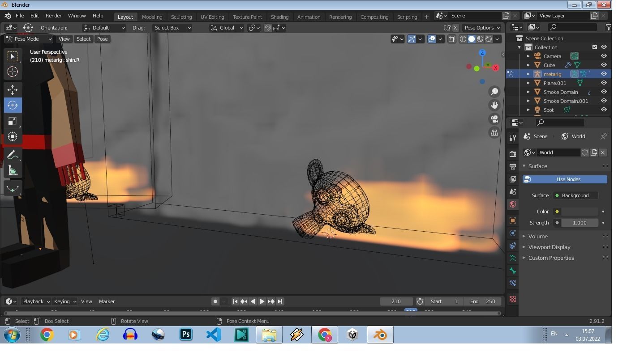Open the Texture properties tab
The image size is (644, 356).
pyautogui.click(x=513, y=299)
